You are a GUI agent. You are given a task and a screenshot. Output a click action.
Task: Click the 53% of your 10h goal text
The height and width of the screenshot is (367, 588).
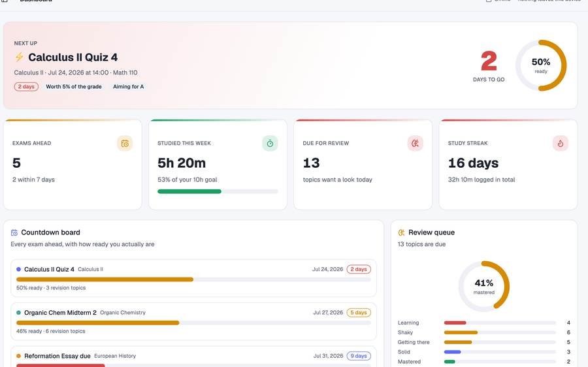coord(187,180)
